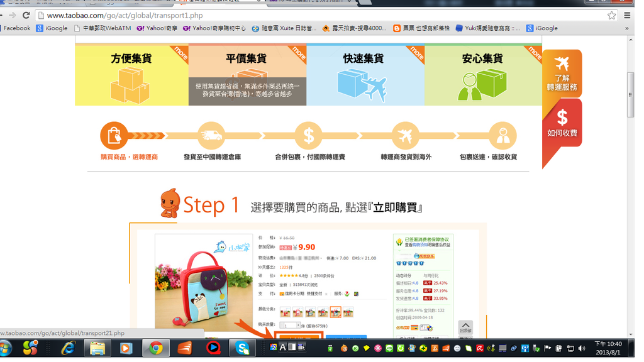Open the Windows Start menu
The width and height of the screenshot is (644, 362).
[5, 348]
